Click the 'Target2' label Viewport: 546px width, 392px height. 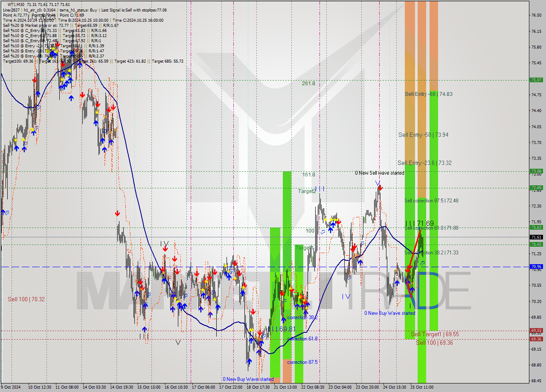click(x=307, y=191)
